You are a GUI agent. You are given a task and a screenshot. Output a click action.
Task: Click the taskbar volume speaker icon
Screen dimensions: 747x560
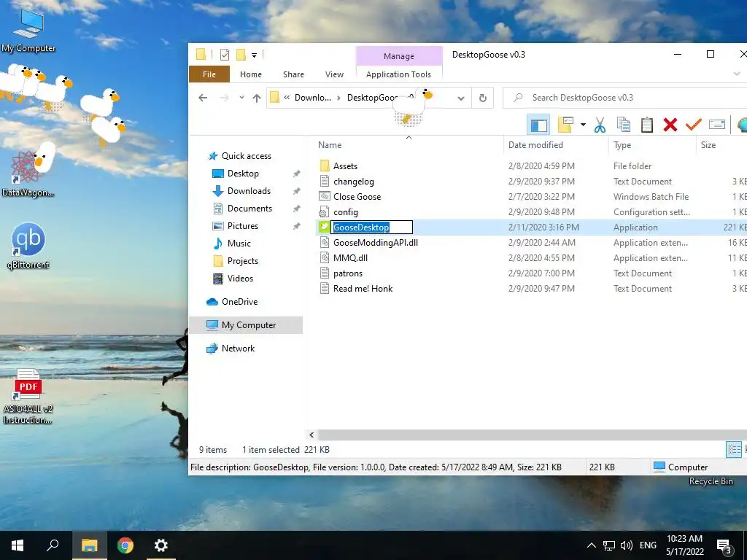(627, 545)
